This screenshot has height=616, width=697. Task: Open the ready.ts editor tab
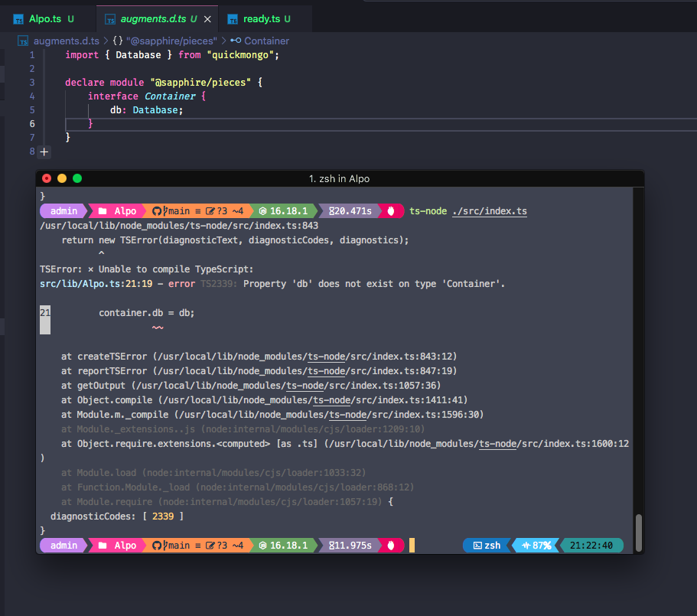point(265,19)
